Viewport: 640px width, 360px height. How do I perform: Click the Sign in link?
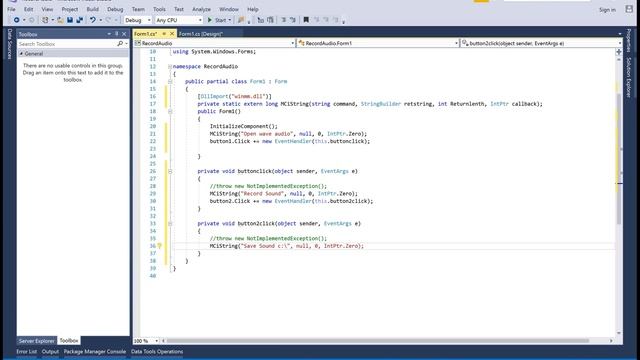[607, 9]
